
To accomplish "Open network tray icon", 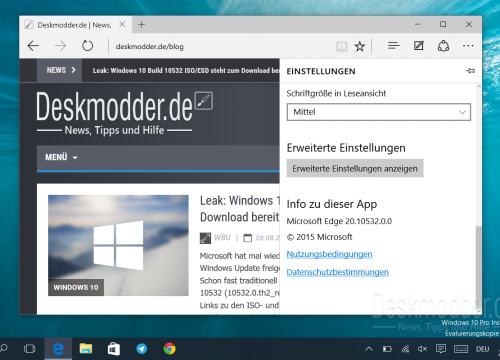I will click(x=405, y=349).
